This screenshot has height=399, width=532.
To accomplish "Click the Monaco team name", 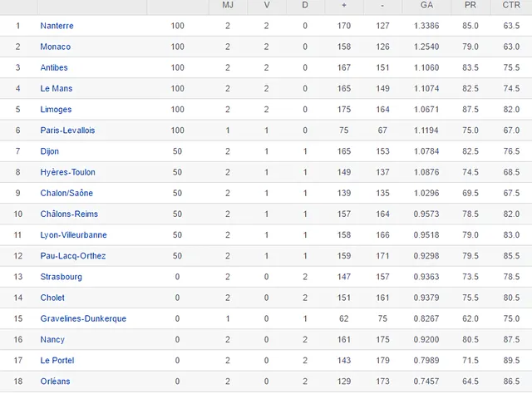I will pyautogui.click(x=55, y=47).
